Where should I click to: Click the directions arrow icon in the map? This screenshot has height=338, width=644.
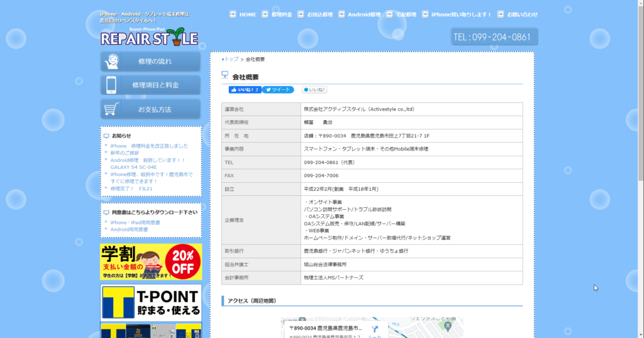point(375,329)
